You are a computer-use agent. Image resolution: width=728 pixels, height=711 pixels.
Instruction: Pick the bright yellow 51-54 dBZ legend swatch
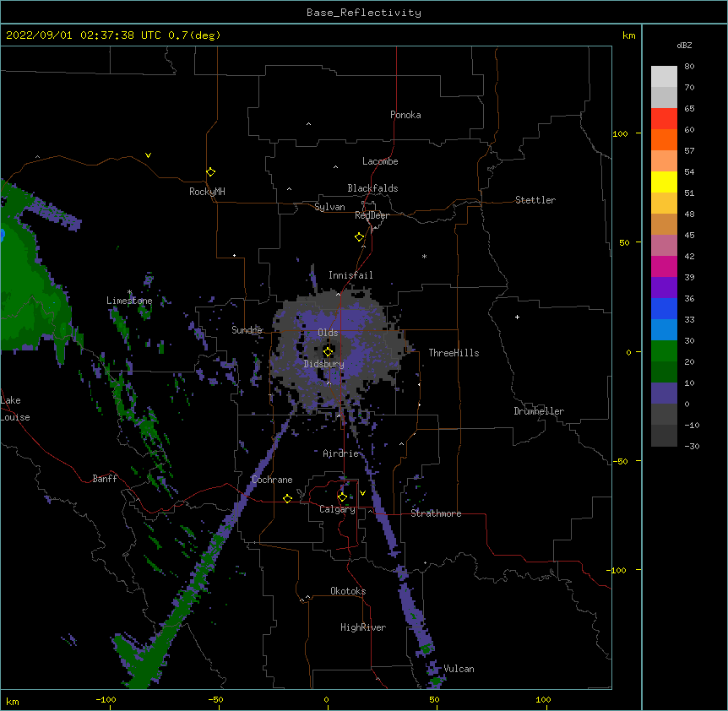coord(664,182)
